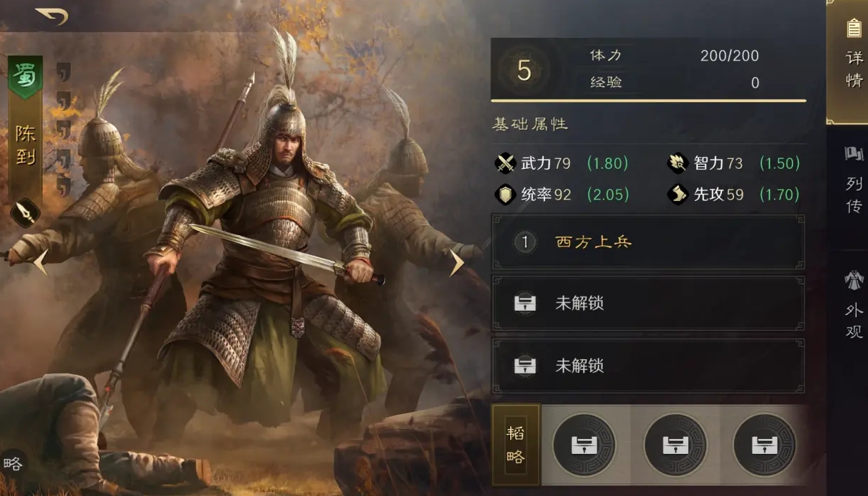This screenshot has width=868, height=496.
Task: Click the 蜀 faction badge
Action: (x=26, y=76)
